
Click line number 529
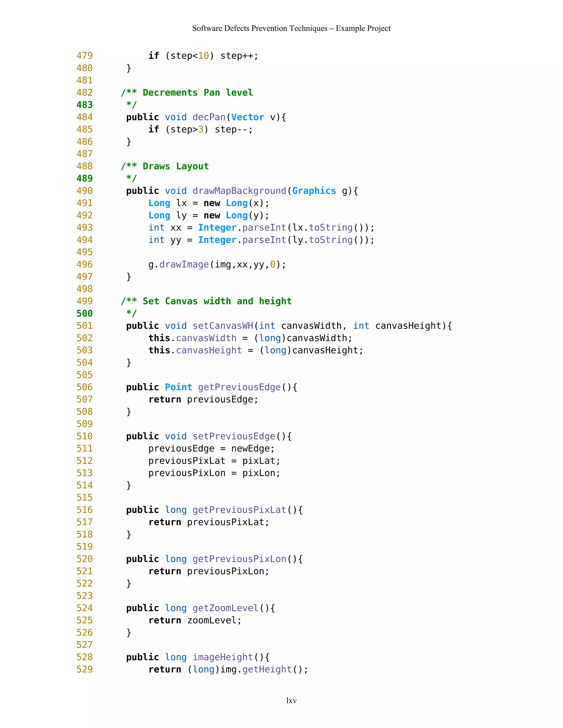[85, 669]
